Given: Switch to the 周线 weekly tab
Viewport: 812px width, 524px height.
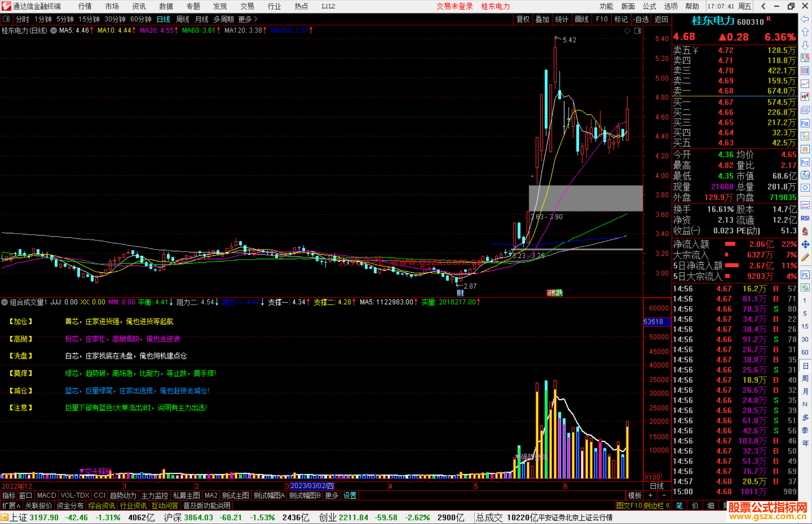Looking at the screenshot, I should pyautogui.click(x=183, y=19).
